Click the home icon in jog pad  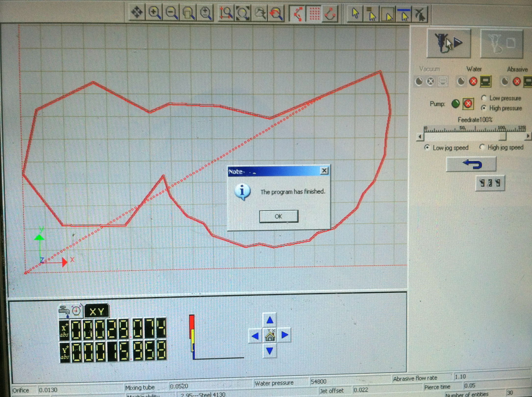(x=270, y=336)
